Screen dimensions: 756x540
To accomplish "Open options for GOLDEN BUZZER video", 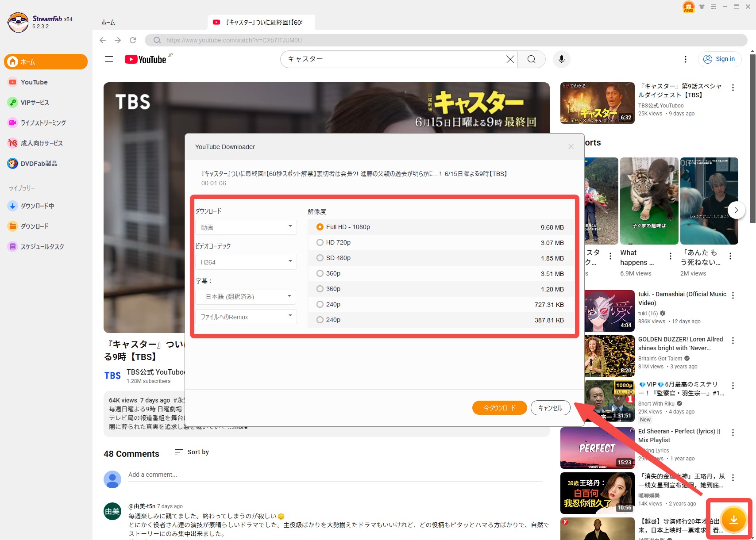I will (733, 341).
